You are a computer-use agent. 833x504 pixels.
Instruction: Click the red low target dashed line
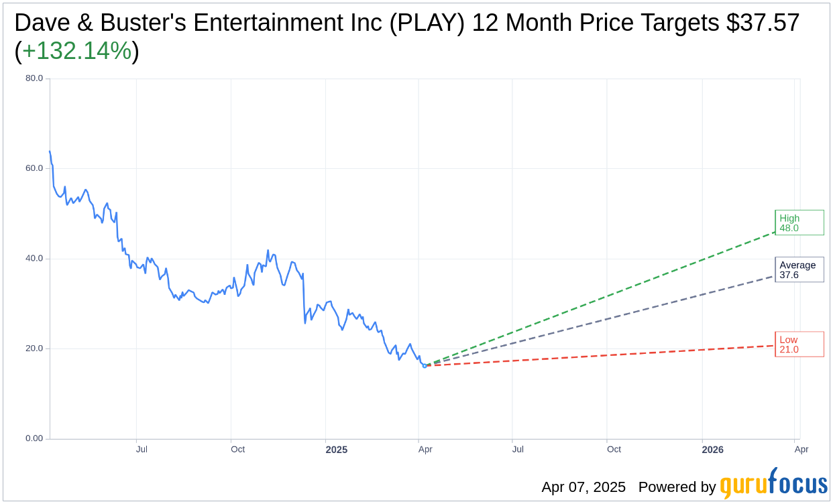(604, 356)
